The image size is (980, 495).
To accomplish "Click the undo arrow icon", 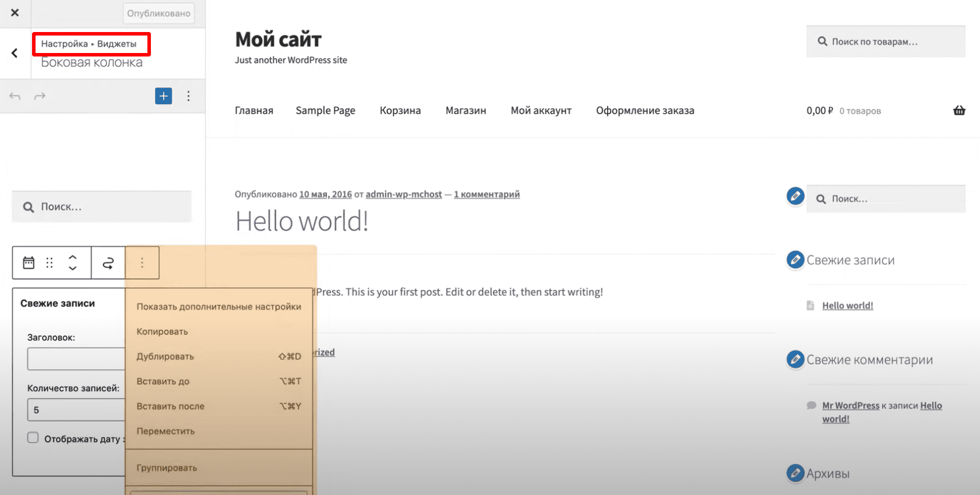I will click(15, 96).
